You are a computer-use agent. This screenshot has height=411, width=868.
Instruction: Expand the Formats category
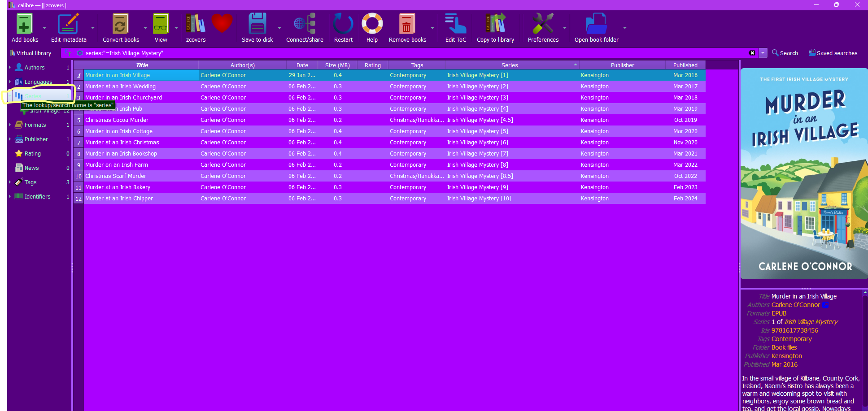(10, 125)
